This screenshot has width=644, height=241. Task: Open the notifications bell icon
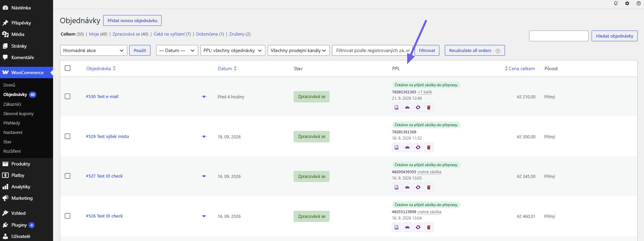point(616,3)
